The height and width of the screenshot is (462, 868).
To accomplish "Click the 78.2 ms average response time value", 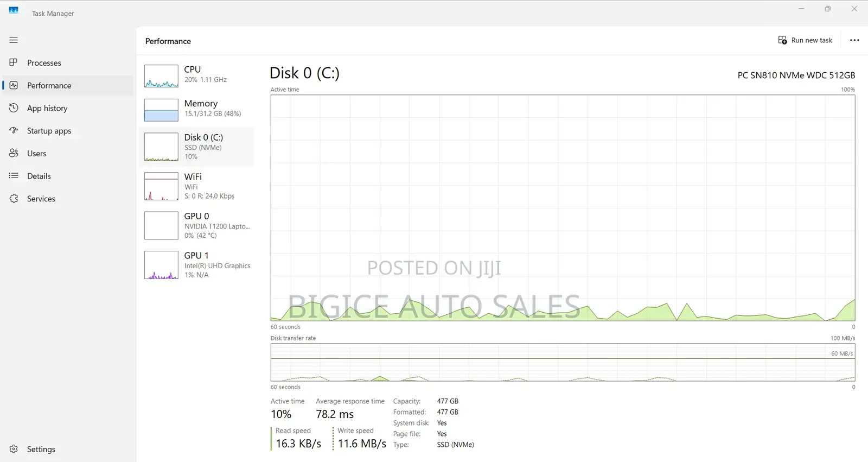I will point(335,414).
